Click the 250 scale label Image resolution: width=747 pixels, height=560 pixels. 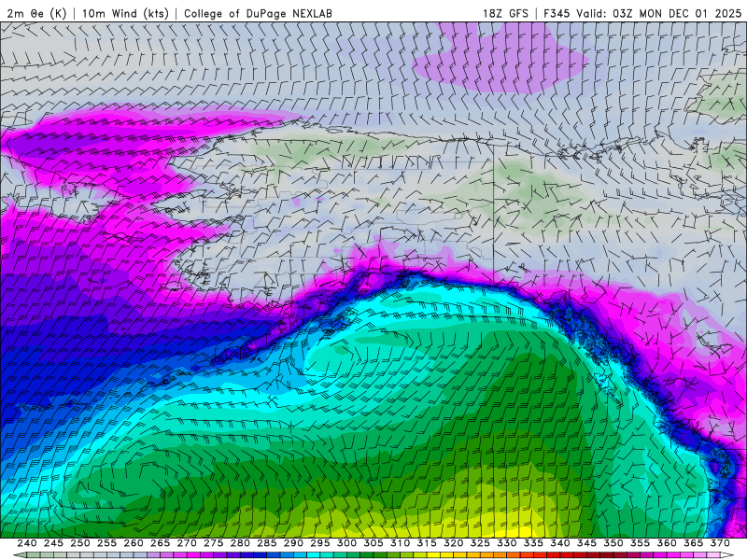pyautogui.click(x=80, y=543)
